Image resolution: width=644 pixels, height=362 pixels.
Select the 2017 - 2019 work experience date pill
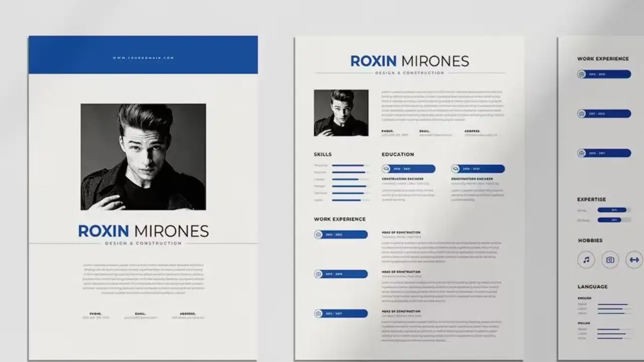tap(341, 274)
